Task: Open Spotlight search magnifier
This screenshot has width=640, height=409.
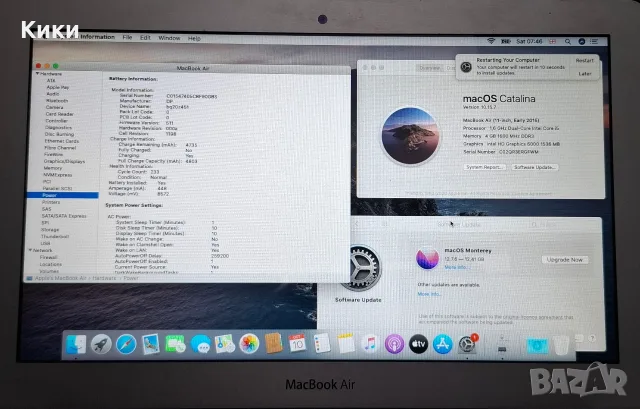Action: tap(568, 42)
